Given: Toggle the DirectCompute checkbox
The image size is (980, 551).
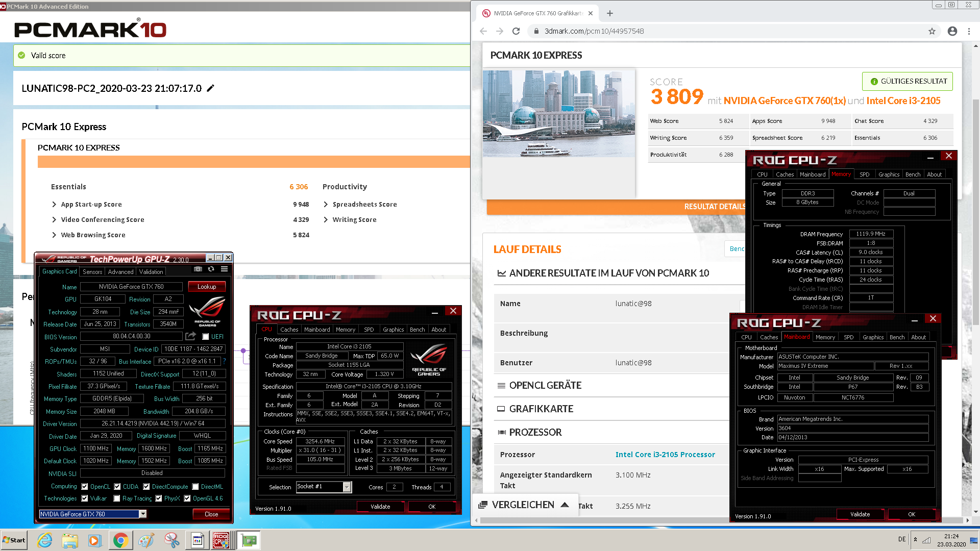Looking at the screenshot, I should click(146, 487).
